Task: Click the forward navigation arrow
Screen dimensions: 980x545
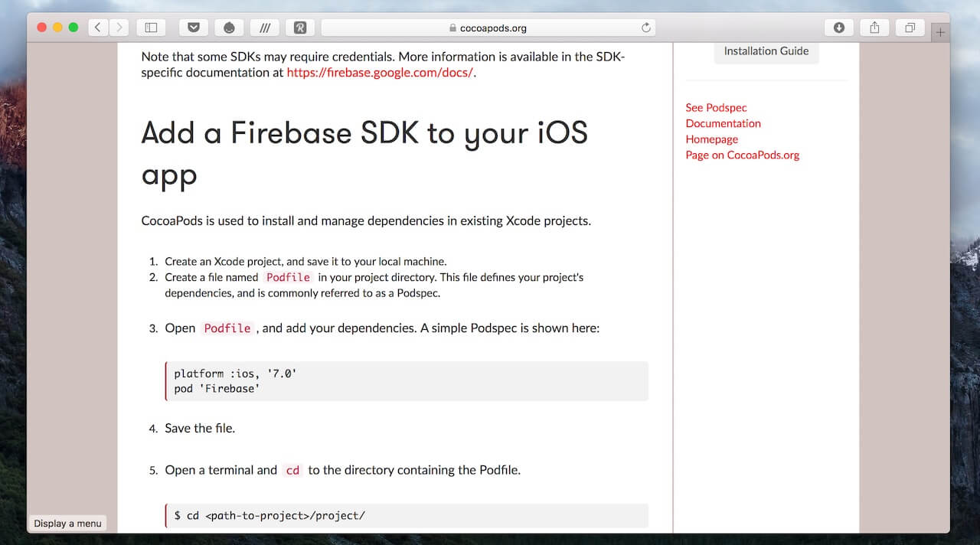Action: point(119,28)
